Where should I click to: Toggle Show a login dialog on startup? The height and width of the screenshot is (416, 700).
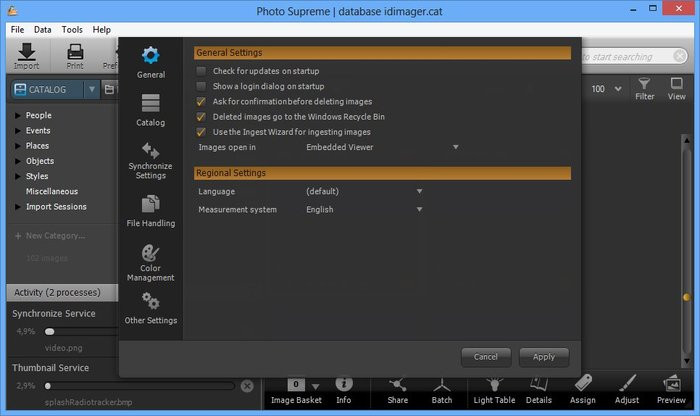pos(202,86)
